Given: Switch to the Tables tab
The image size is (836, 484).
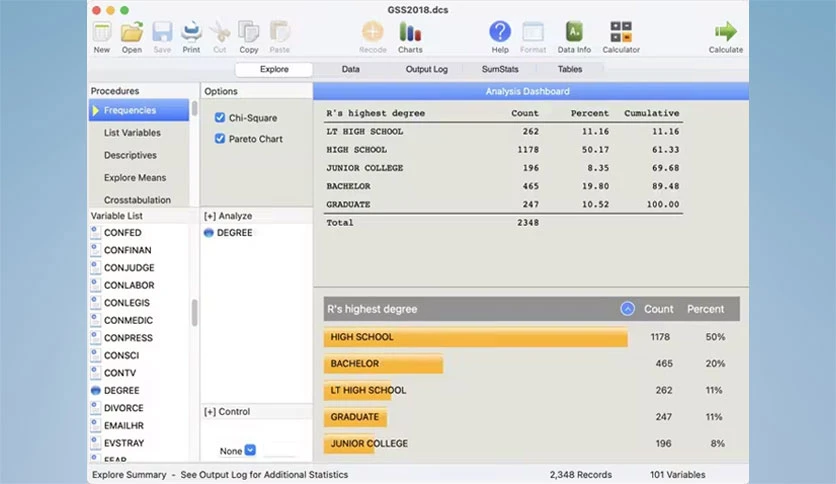Looking at the screenshot, I should tap(570, 69).
